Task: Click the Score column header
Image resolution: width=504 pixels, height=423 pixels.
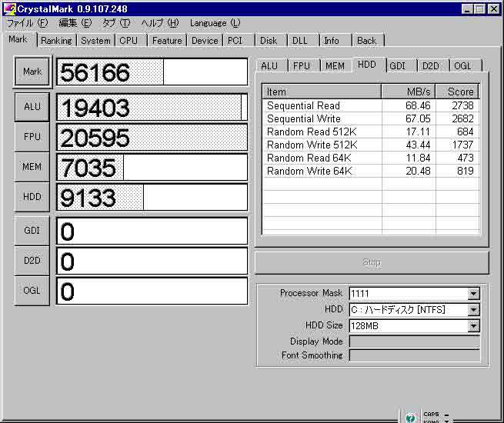Action: (x=457, y=92)
